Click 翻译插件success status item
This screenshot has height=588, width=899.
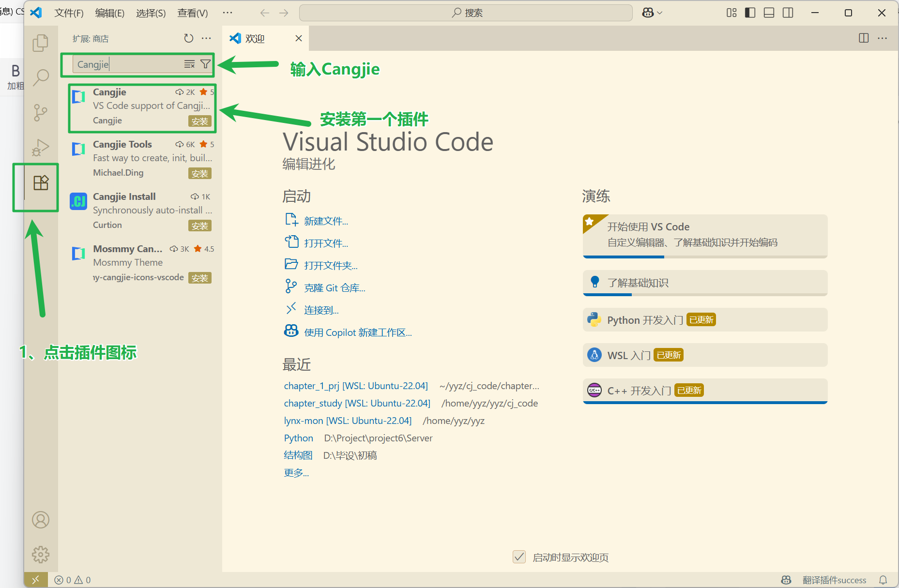(x=834, y=580)
